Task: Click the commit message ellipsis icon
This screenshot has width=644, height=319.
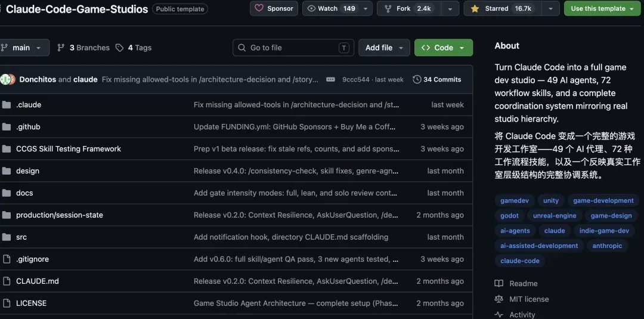Action: (x=330, y=79)
